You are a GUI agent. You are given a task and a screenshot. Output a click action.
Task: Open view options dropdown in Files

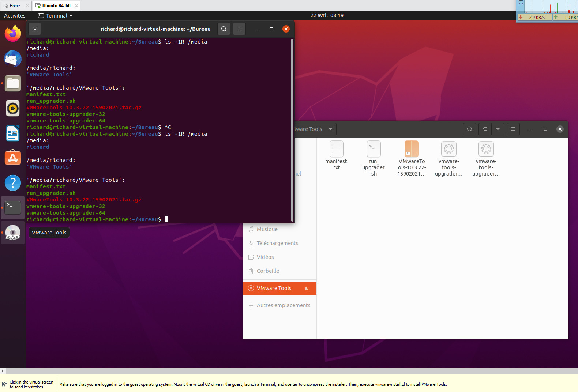498,129
